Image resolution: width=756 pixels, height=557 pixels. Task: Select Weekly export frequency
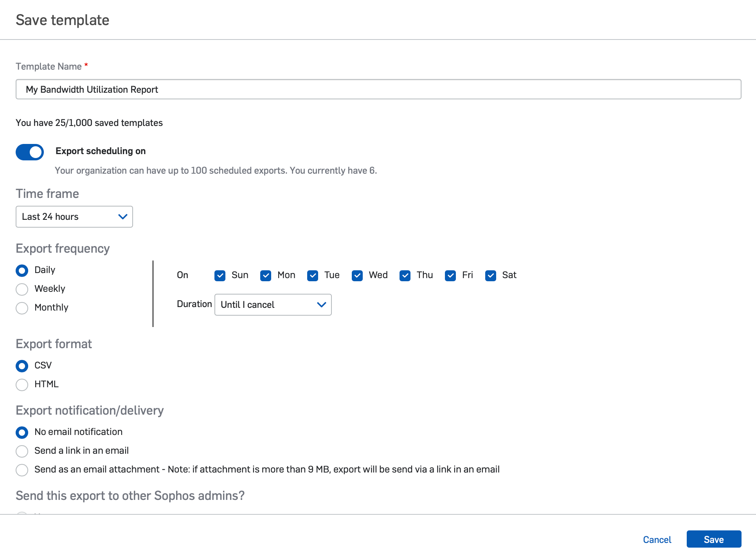pos(22,289)
